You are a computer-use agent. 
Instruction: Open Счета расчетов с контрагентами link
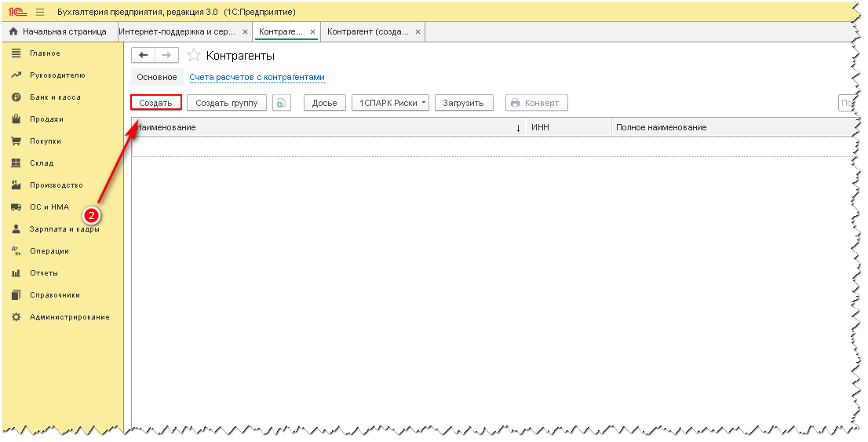point(257,78)
